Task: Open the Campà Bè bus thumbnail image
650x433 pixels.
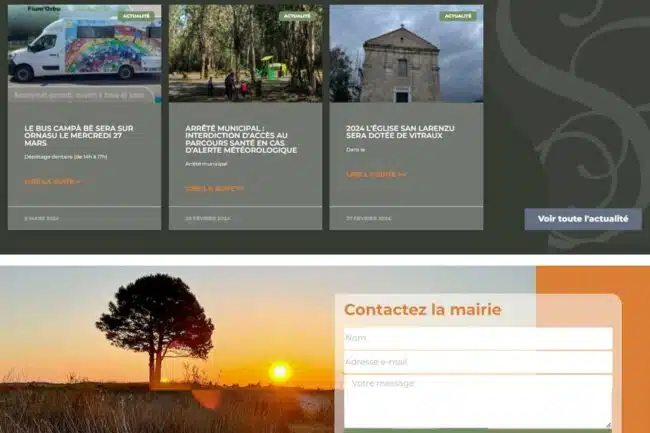Action: point(84,55)
